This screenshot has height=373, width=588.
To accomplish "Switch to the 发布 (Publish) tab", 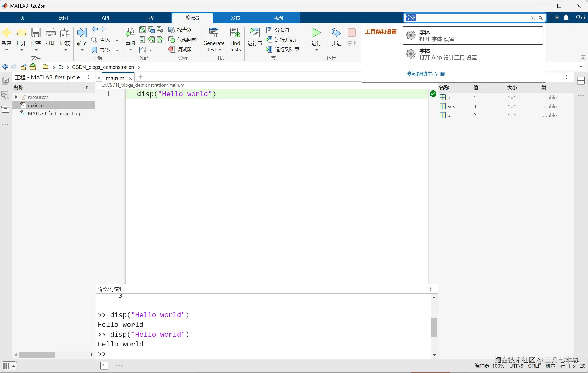I will coord(235,18).
